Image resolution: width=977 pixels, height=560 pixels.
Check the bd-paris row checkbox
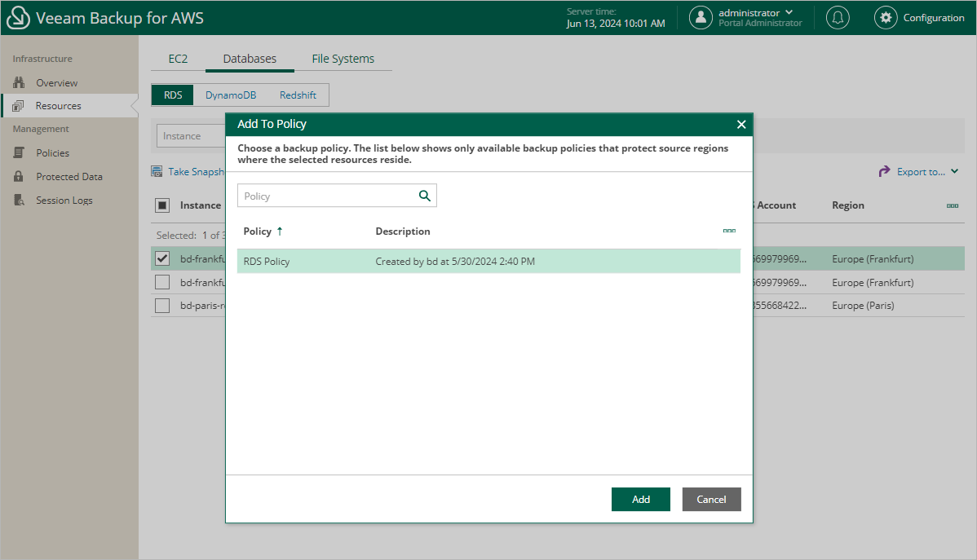162,305
